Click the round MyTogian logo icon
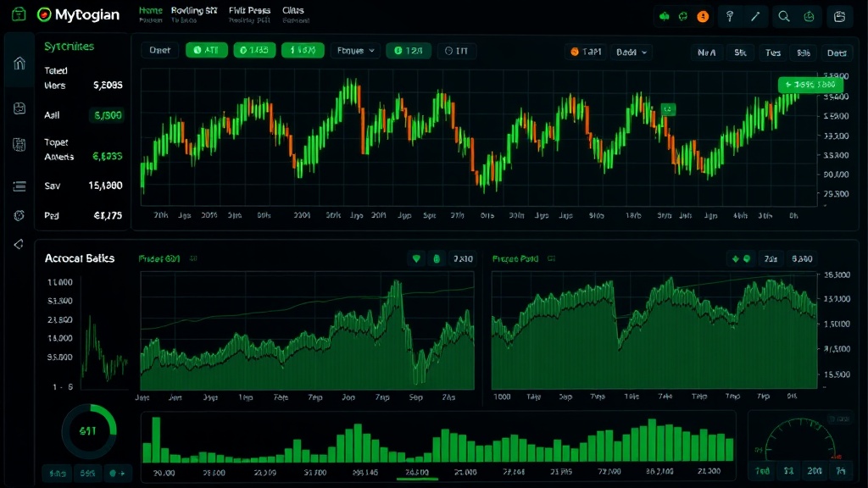The height and width of the screenshot is (488, 868). (44, 15)
